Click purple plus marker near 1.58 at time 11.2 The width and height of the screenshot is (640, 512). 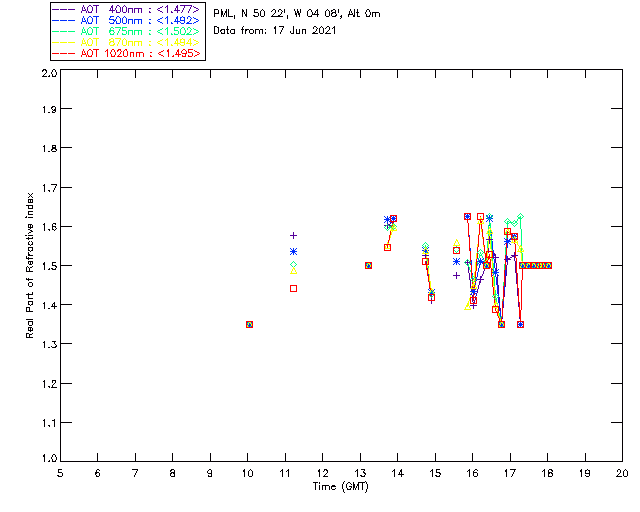point(293,236)
